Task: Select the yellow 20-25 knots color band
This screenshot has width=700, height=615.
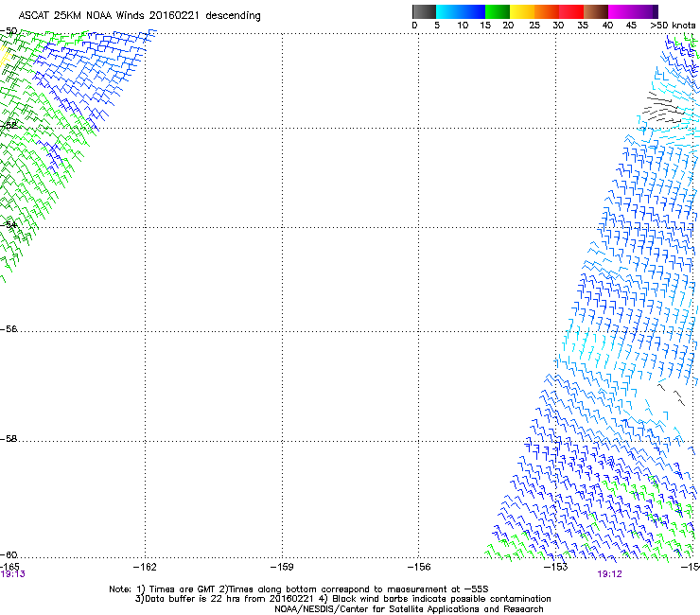Action: pyautogui.click(x=522, y=11)
